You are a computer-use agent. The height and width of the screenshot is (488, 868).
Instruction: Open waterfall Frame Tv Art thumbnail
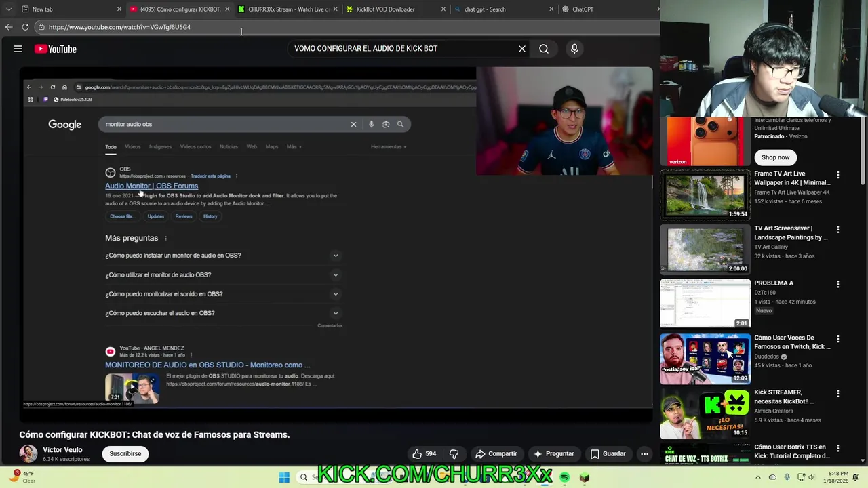(x=705, y=195)
